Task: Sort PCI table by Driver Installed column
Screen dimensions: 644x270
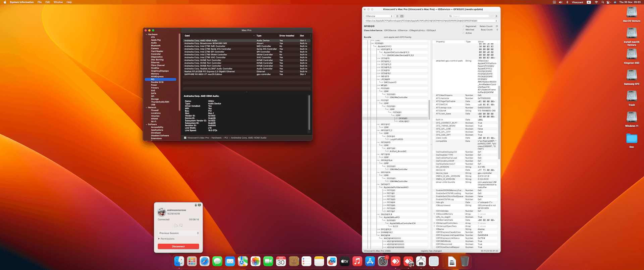Action: pyautogui.click(x=287, y=36)
